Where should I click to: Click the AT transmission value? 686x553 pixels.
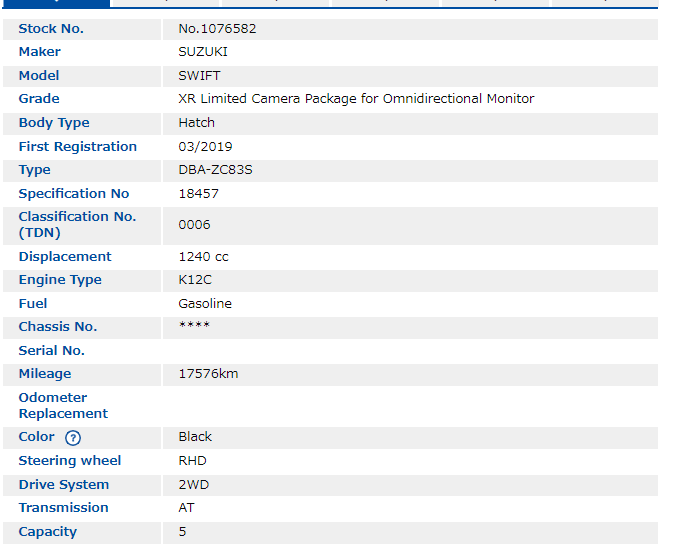tap(186, 508)
